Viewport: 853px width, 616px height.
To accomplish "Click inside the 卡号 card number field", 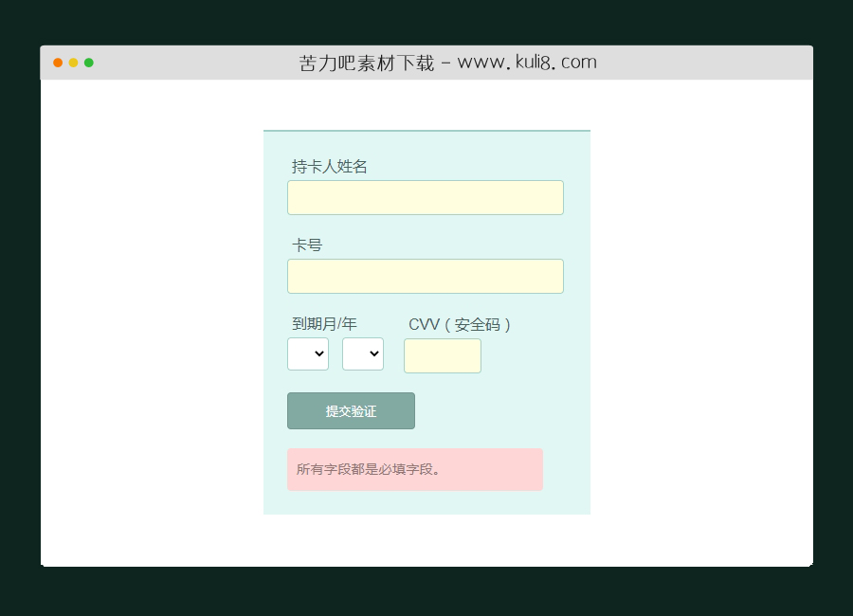I will (x=425, y=276).
